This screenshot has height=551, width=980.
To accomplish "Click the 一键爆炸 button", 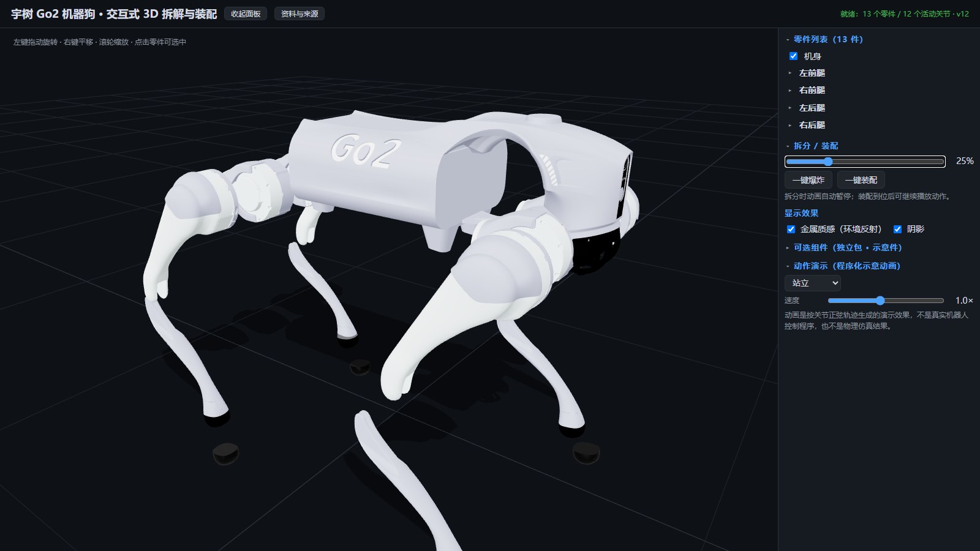I will pos(809,180).
